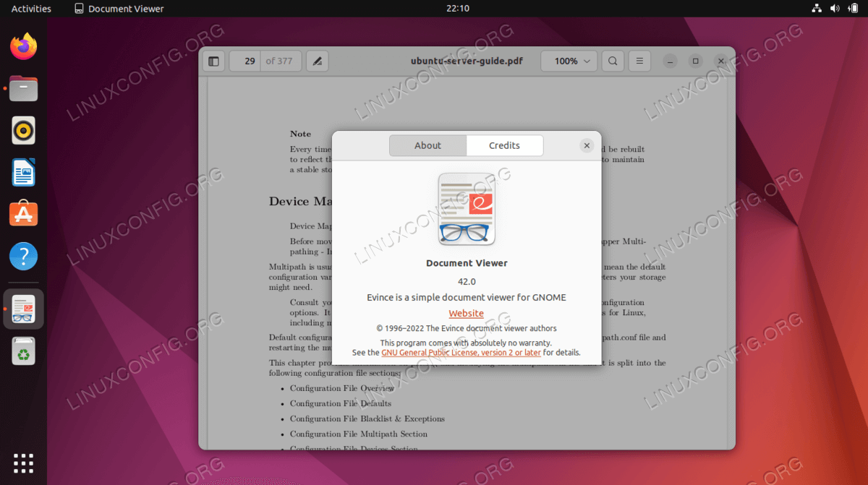
Task: Launch Firefox from the dock
Action: click(x=24, y=47)
